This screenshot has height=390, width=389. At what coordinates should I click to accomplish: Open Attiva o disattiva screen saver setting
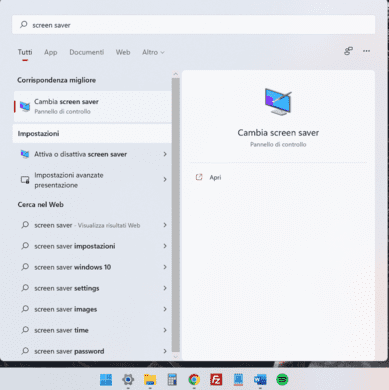pyautogui.click(x=92, y=154)
